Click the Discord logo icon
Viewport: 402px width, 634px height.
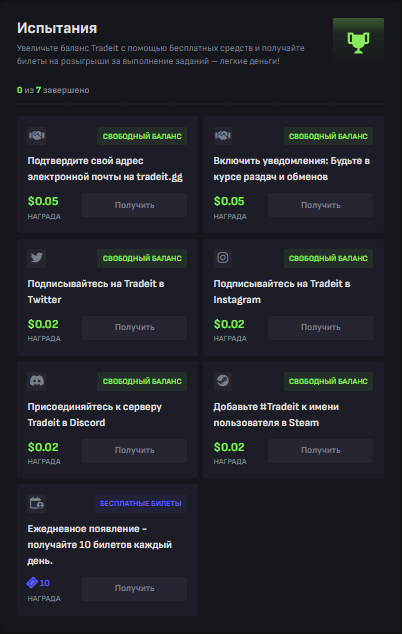point(36,380)
